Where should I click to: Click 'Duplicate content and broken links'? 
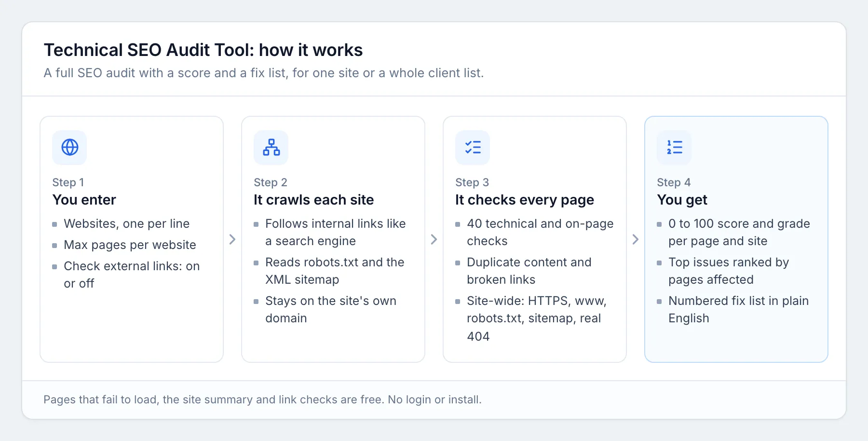(529, 271)
